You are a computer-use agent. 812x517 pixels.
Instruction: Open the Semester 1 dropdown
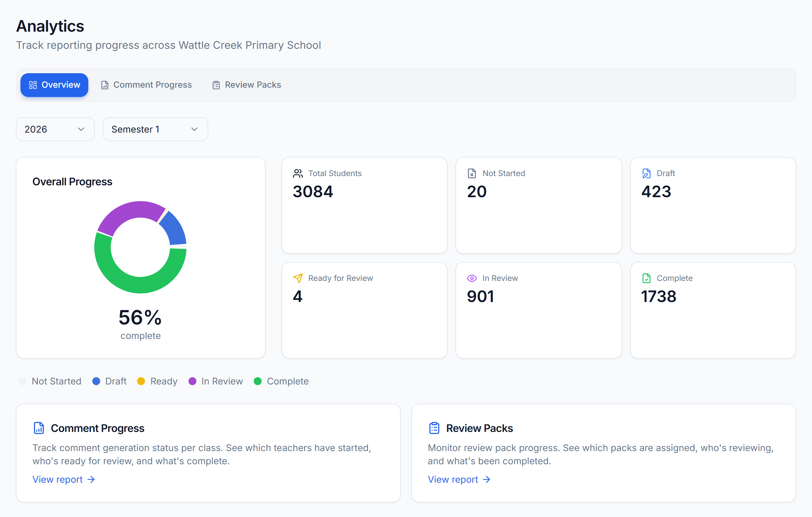(155, 129)
